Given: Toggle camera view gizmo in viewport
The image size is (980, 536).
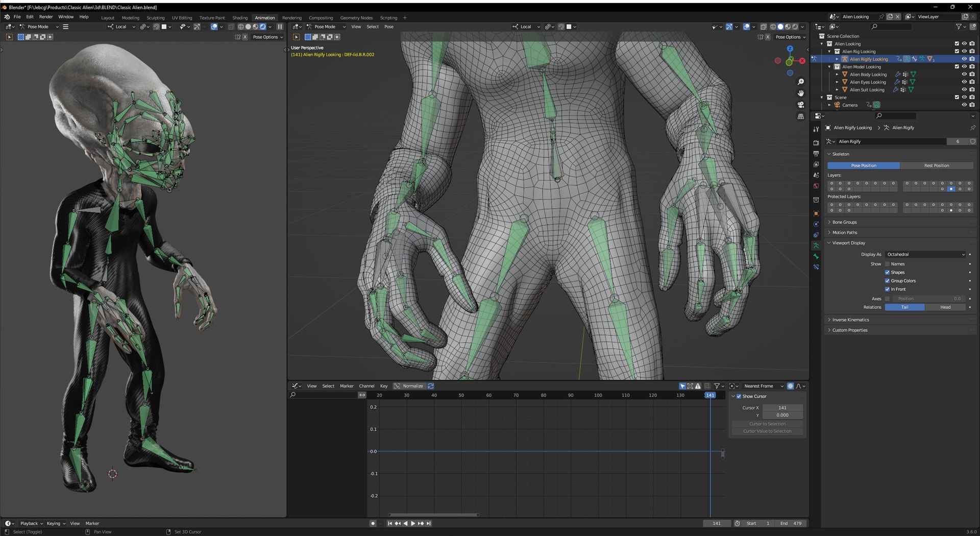Looking at the screenshot, I should tap(801, 105).
